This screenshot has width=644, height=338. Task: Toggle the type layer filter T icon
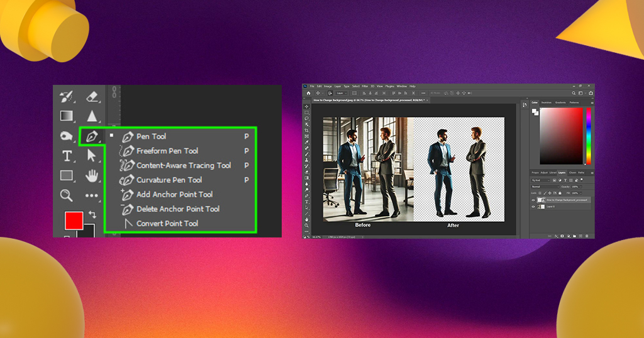(x=565, y=180)
